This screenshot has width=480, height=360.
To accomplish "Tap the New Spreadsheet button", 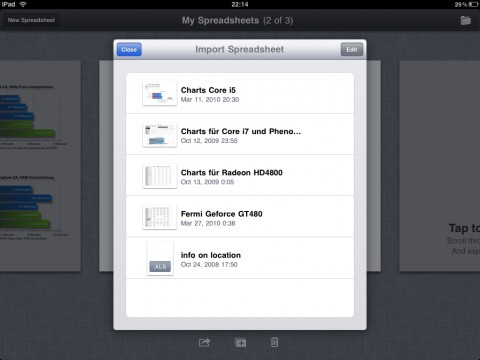I will coord(31,20).
